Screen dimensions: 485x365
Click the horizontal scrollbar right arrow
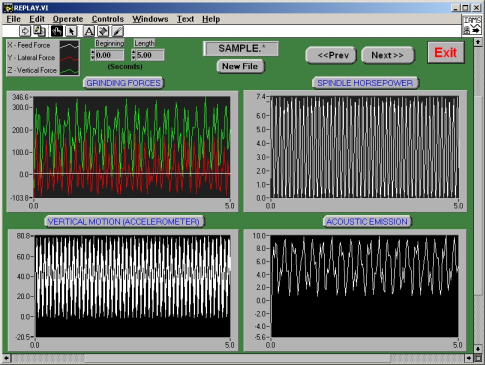point(469,358)
